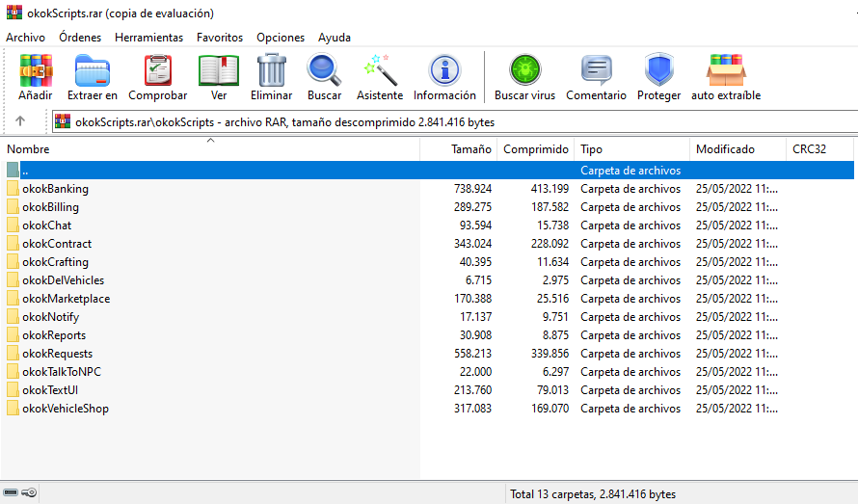
Task: Open the Comentario icon
Action: click(596, 70)
